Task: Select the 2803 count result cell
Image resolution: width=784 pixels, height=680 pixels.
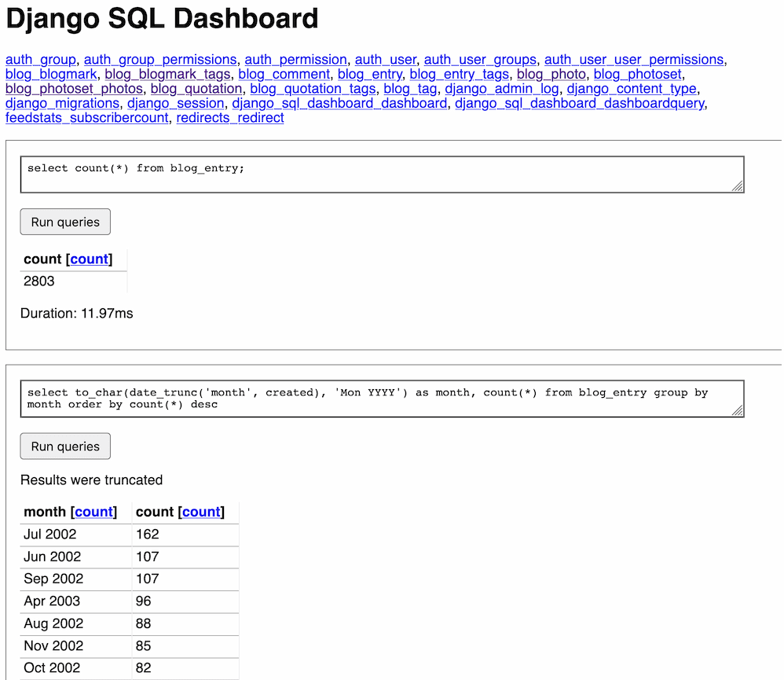Action: [74, 281]
